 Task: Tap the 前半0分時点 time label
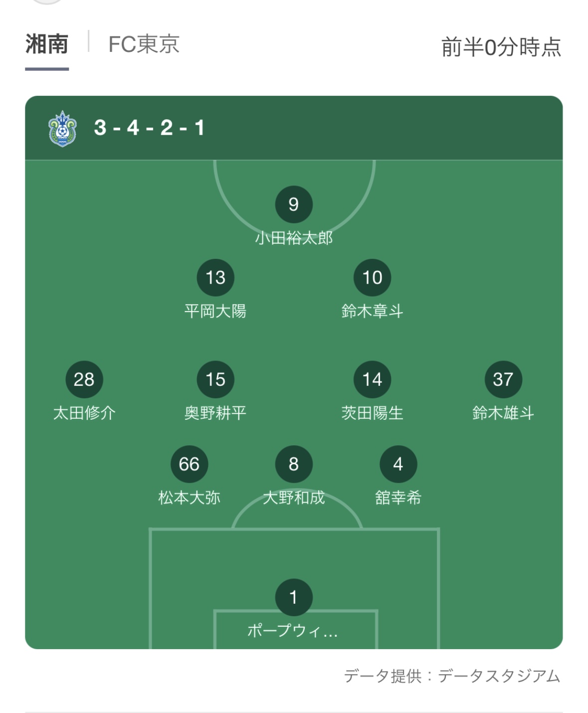pyautogui.click(x=501, y=47)
